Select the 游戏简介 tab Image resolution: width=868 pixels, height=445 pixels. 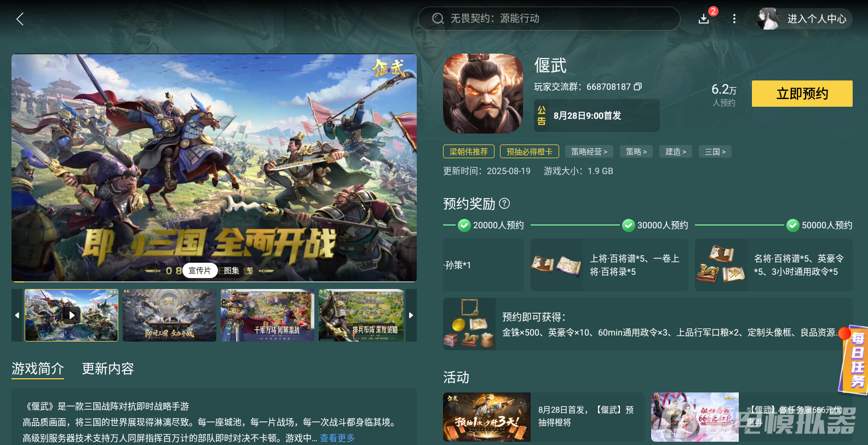(x=38, y=369)
